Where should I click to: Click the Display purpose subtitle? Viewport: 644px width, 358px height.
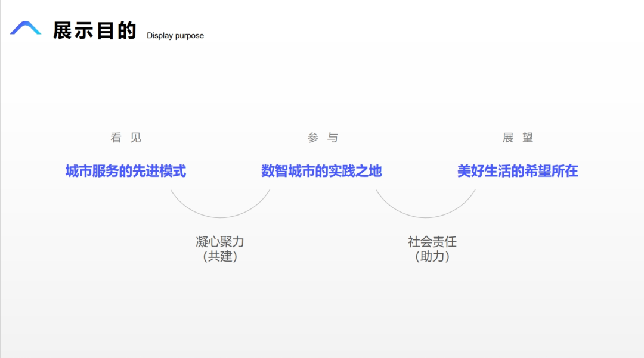click(x=175, y=36)
